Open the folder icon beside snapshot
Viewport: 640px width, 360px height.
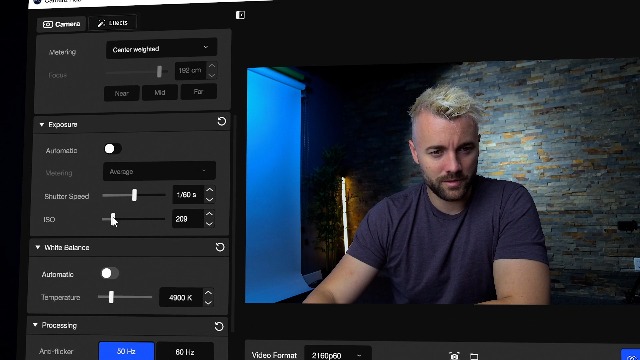[474, 356]
